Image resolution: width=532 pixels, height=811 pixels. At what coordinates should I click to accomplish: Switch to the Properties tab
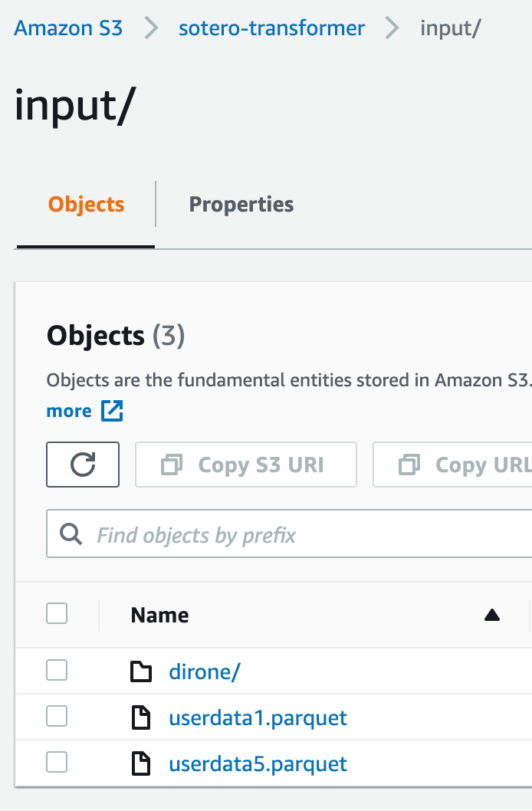click(241, 205)
